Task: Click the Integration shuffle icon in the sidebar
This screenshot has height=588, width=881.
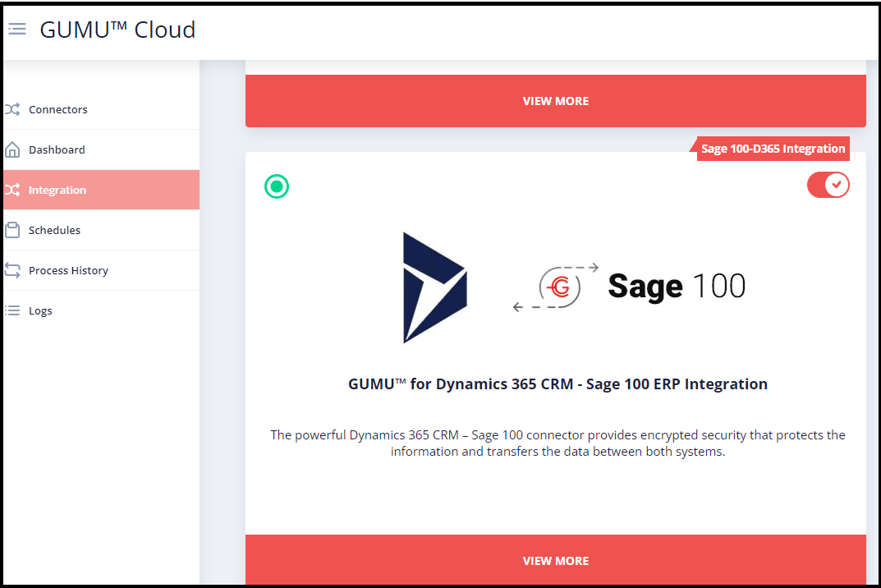Action: click(13, 189)
